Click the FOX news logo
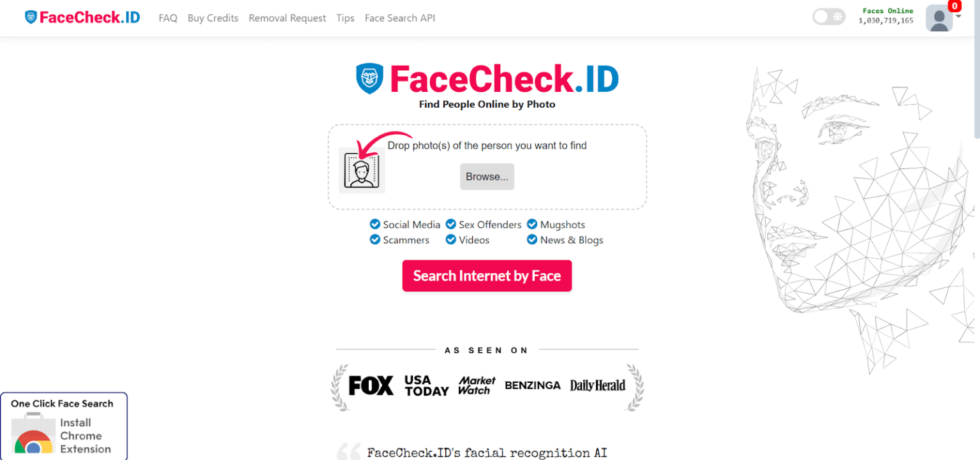The image size is (980, 460). pyautogui.click(x=369, y=385)
